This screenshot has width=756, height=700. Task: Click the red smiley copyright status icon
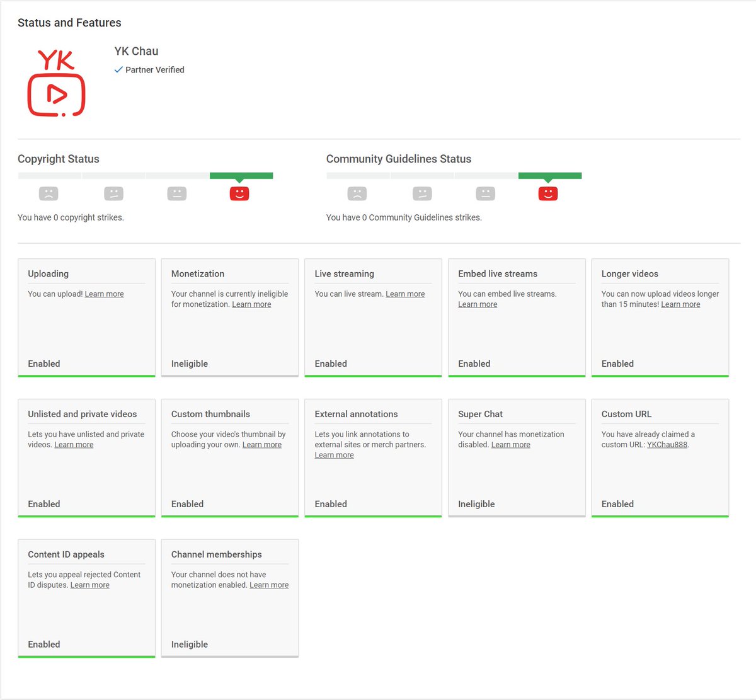pyautogui.click(x=239, y=193)
